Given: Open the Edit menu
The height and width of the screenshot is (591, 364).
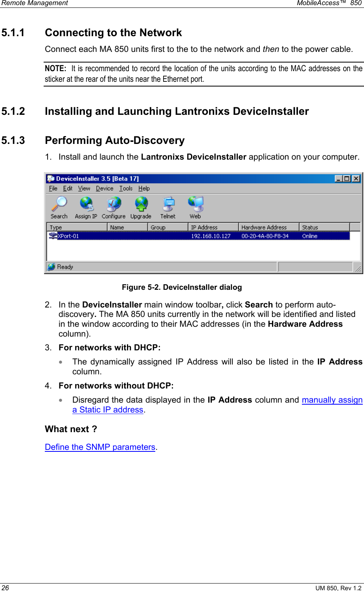Looking at the screenshot, I should pyautogui.click(x=68, y=188).
